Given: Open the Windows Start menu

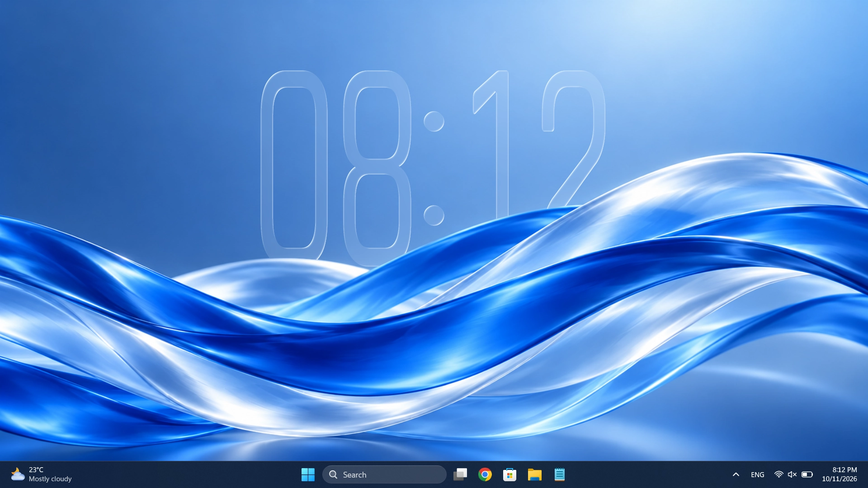Looking at the screenshot, I should click(308, 474).
